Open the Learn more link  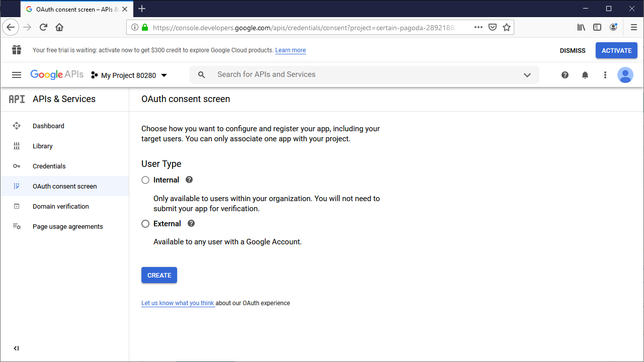290,50
